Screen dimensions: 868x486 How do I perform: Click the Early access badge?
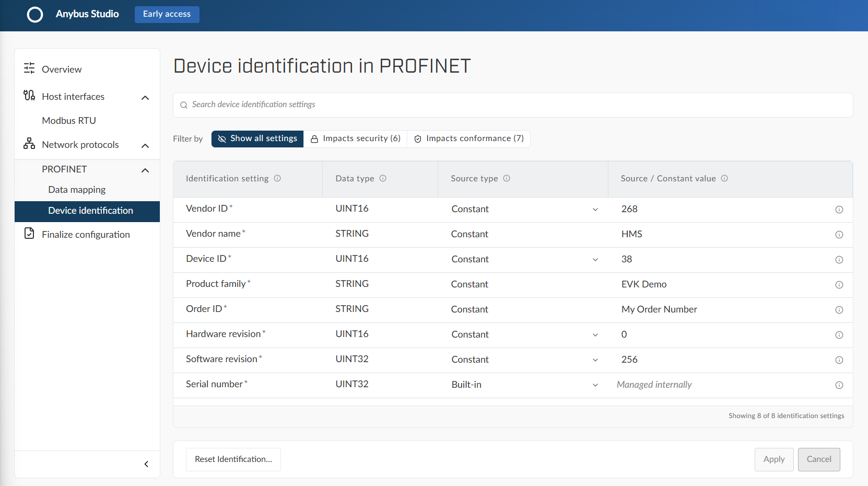point(167,14)
